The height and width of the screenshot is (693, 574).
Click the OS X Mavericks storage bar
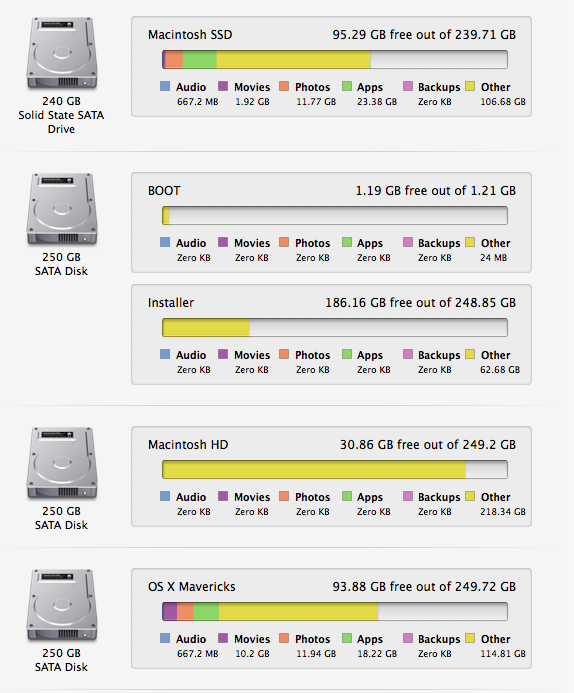coord(335,612)
